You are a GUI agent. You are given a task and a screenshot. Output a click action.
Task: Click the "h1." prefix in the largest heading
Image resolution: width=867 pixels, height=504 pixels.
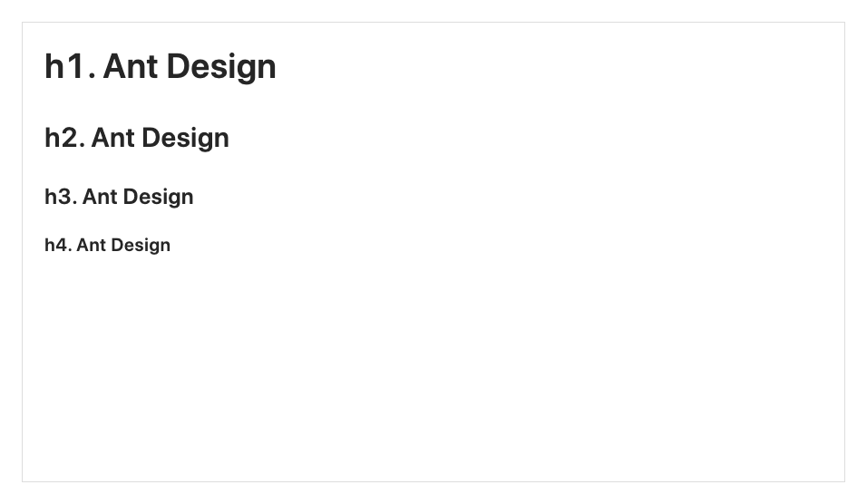click(69, 67)
